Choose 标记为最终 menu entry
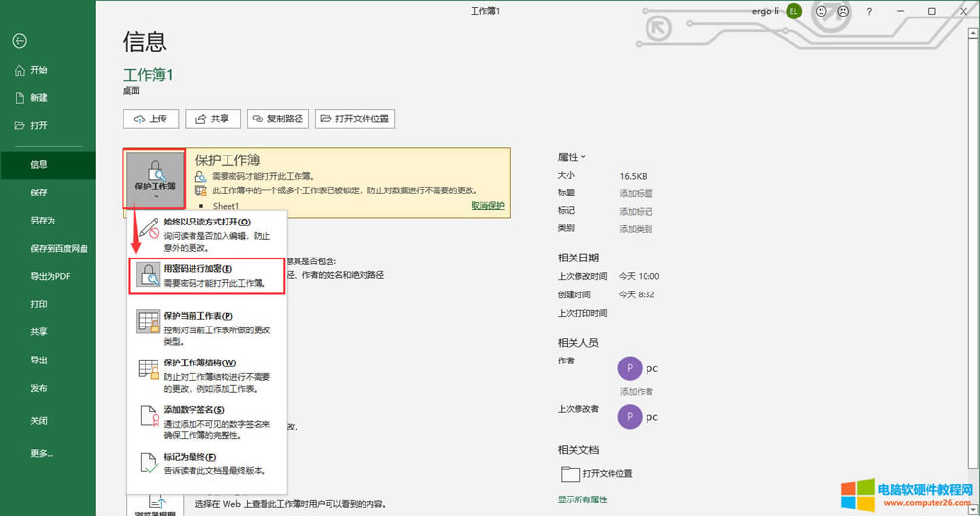The width and height of the screenshot is (980, 516). pyautogui.click(x=206, y=464)
